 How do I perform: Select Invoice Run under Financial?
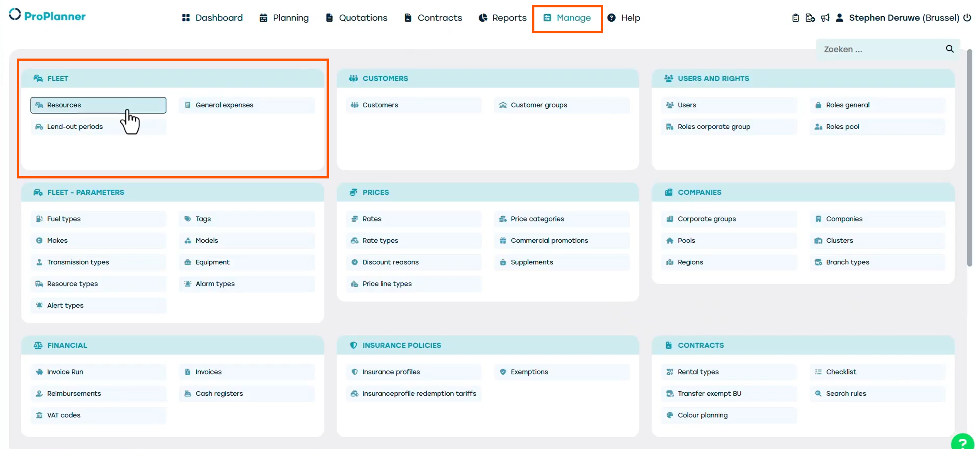[x=65, y=372]
